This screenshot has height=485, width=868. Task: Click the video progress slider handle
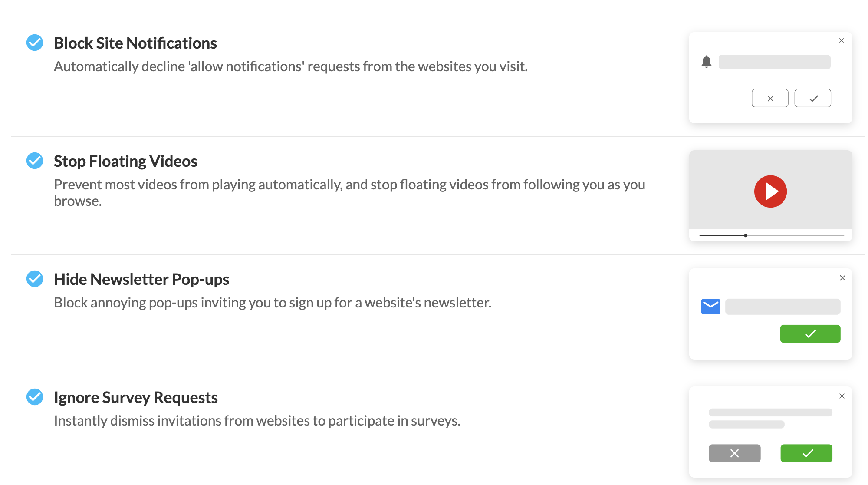(746, 236)
